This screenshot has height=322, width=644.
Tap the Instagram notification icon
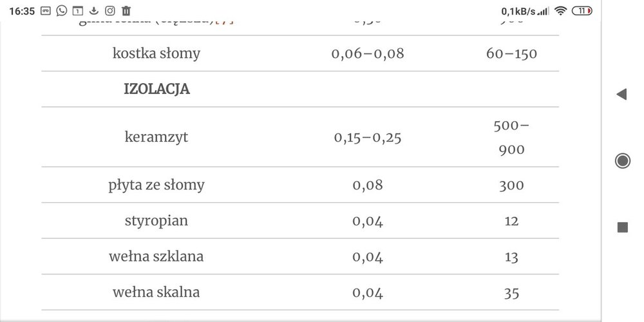point(110,10)
